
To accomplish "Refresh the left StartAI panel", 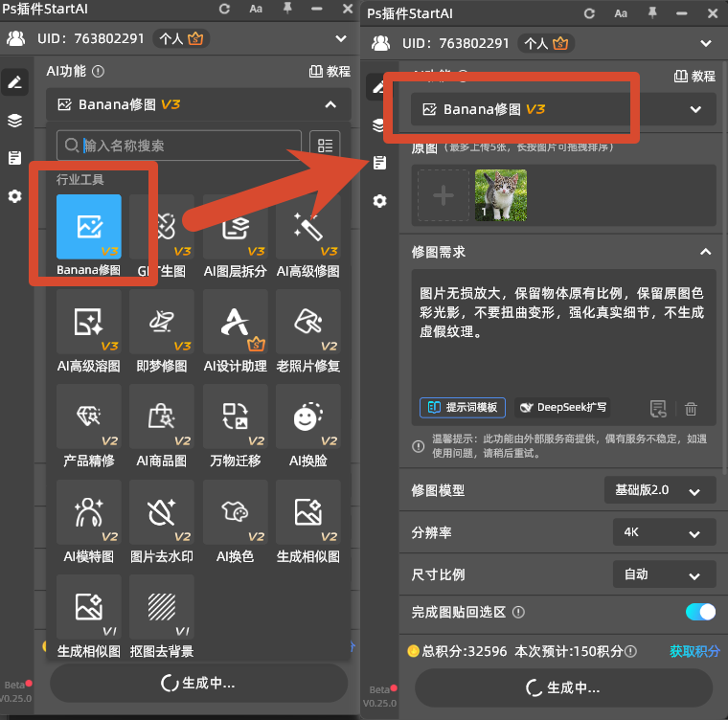I will [225, 9].
